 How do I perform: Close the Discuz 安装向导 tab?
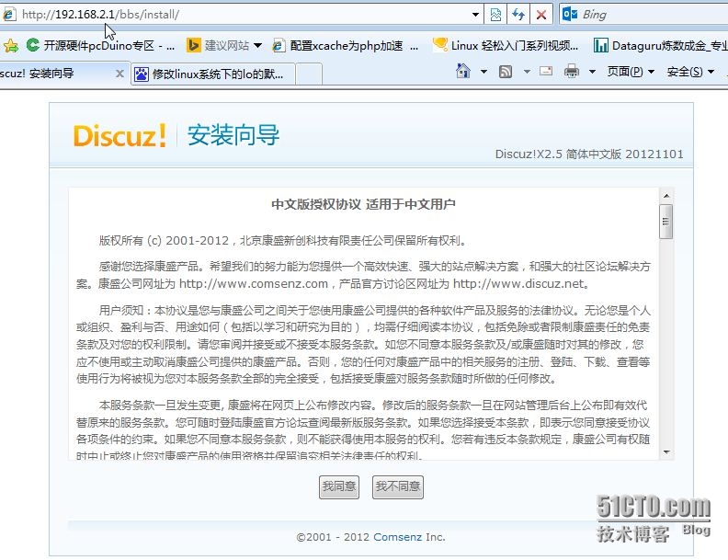pos(119,74)
